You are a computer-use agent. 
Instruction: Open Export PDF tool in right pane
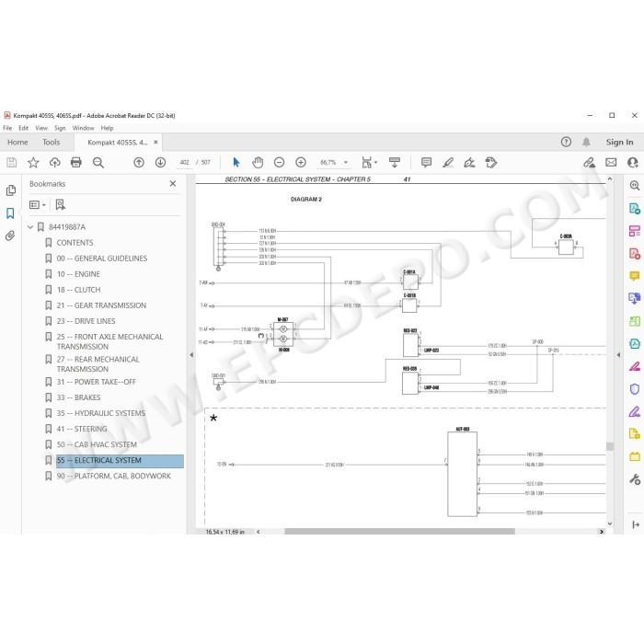click(635, 208)
